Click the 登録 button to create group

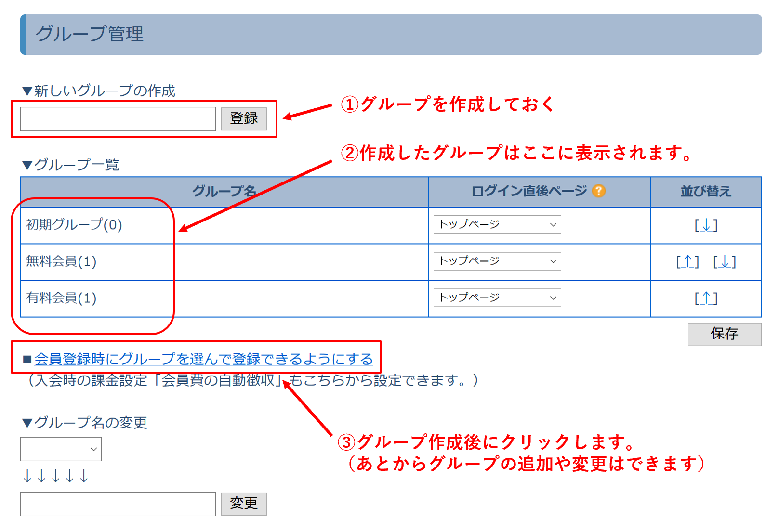(x=244, y=119)
